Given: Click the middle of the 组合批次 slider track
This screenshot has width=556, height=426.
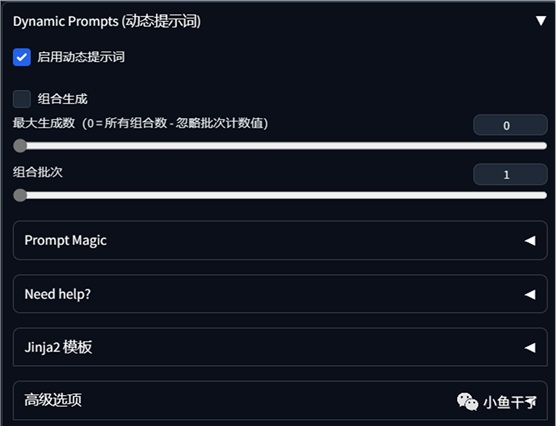Looking at the screenshot, I should pyautogui.click(x=280, y=195).
